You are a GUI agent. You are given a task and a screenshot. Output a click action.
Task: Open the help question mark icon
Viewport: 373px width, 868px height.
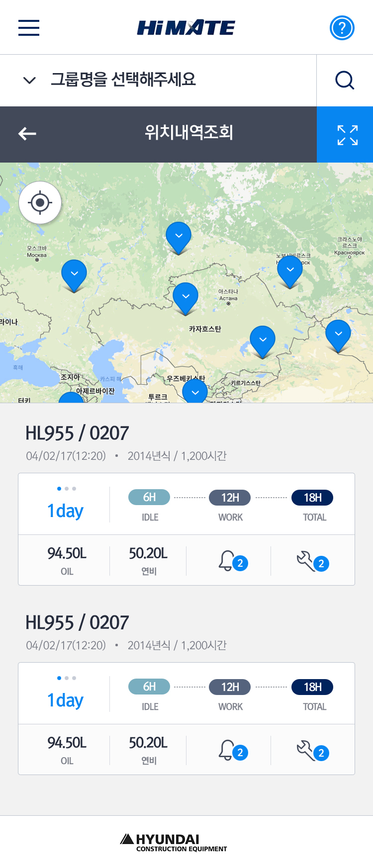click(342, 28)
